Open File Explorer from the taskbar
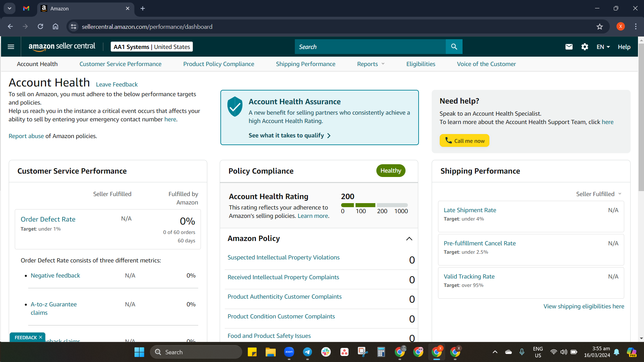The width and height of the screenshot is (644, 362). 270,352
